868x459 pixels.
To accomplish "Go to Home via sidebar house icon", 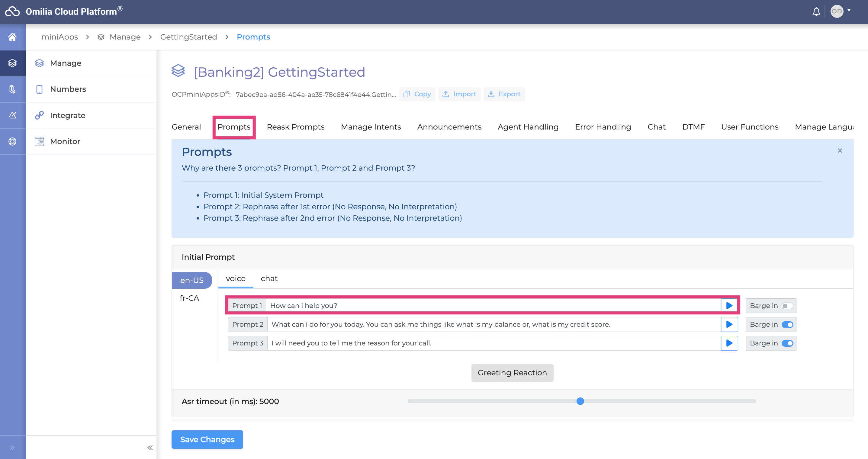I will click(x=12, y=37).
